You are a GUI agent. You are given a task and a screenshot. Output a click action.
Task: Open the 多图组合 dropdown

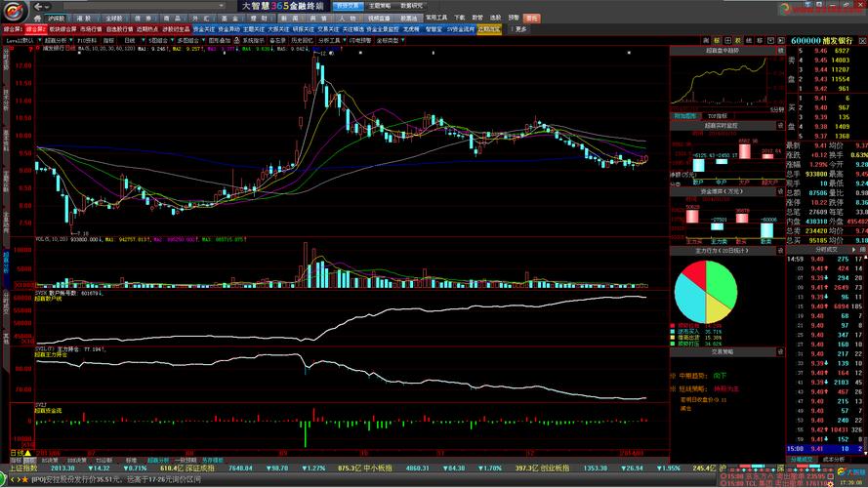pos(203,40)
